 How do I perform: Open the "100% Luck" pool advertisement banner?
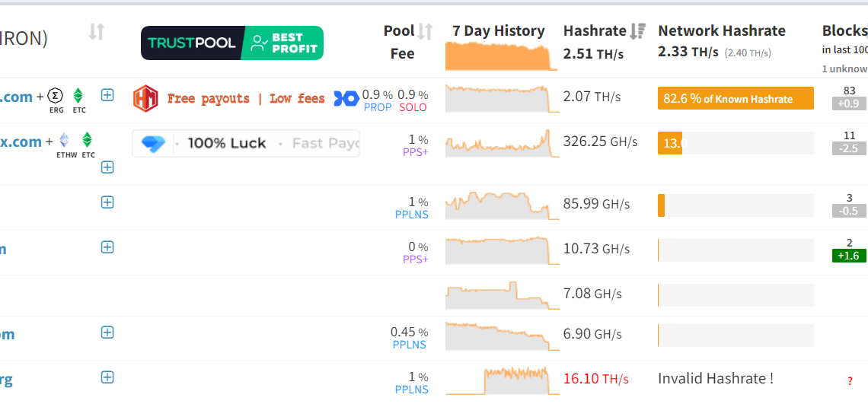click(246, 143)
